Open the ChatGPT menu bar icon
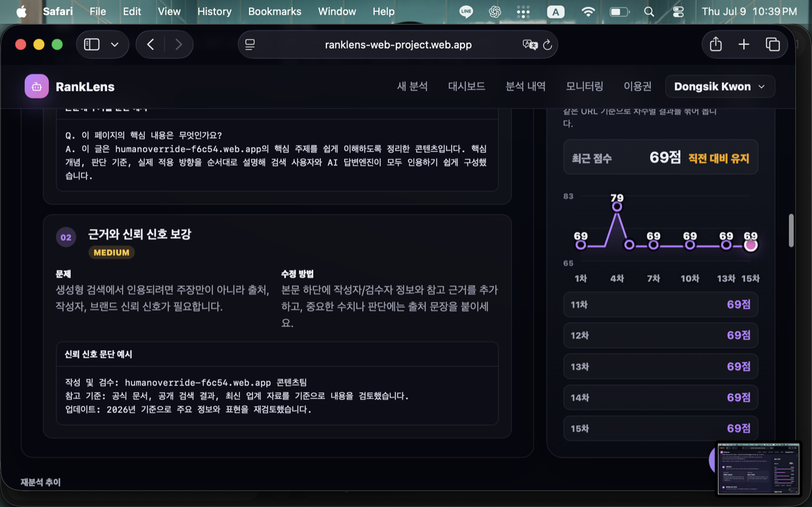This screenshot has width=812, height=507. [x=495, y=11]
